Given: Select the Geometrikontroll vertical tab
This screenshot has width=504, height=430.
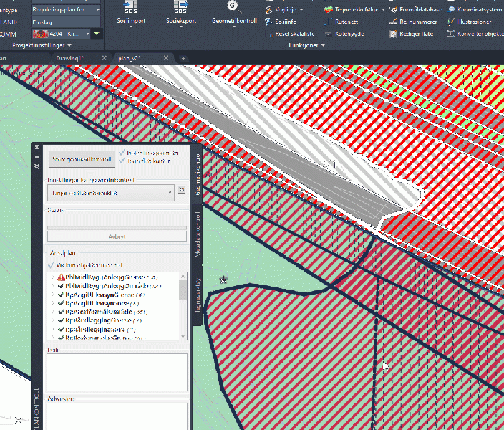Looking at the screenshot, I should pos(198,174).
